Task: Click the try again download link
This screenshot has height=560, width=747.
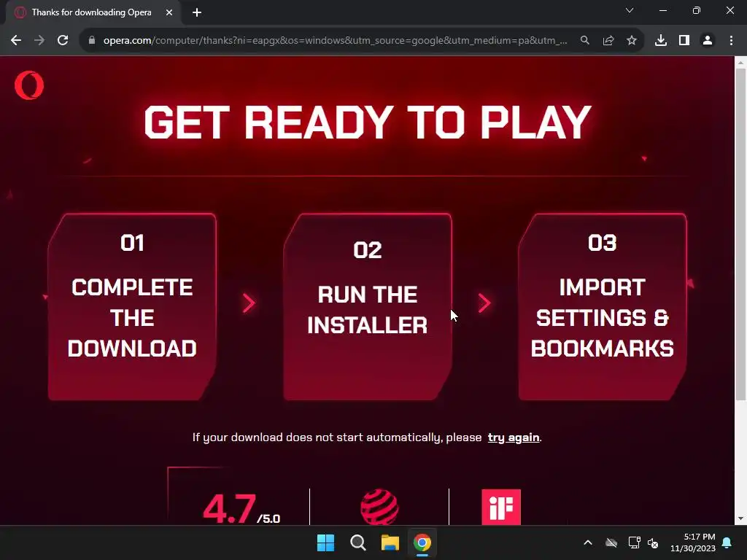Action: pyautogui.click(x=514, y=437)
